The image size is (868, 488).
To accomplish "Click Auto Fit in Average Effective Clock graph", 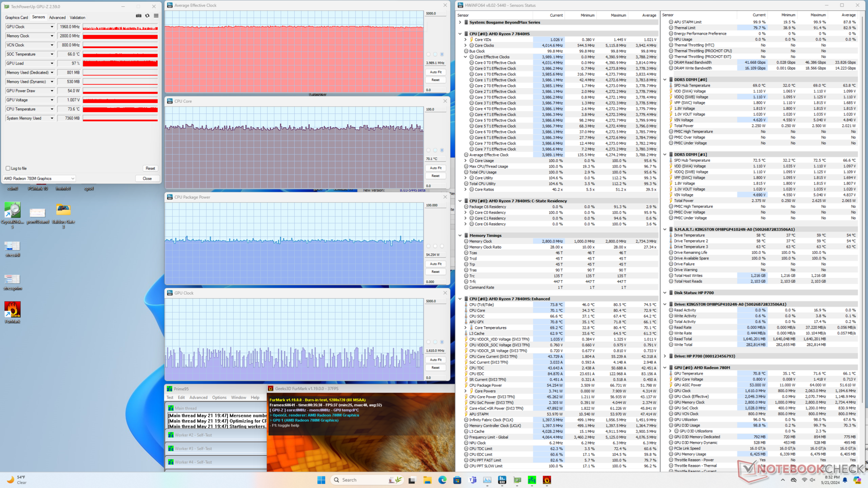I will pos(435,72).
